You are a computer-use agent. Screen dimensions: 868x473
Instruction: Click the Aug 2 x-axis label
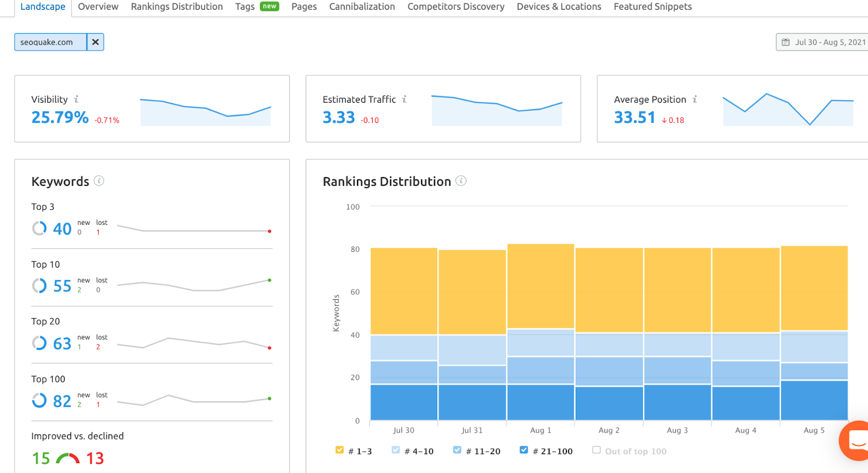(609, 430)
